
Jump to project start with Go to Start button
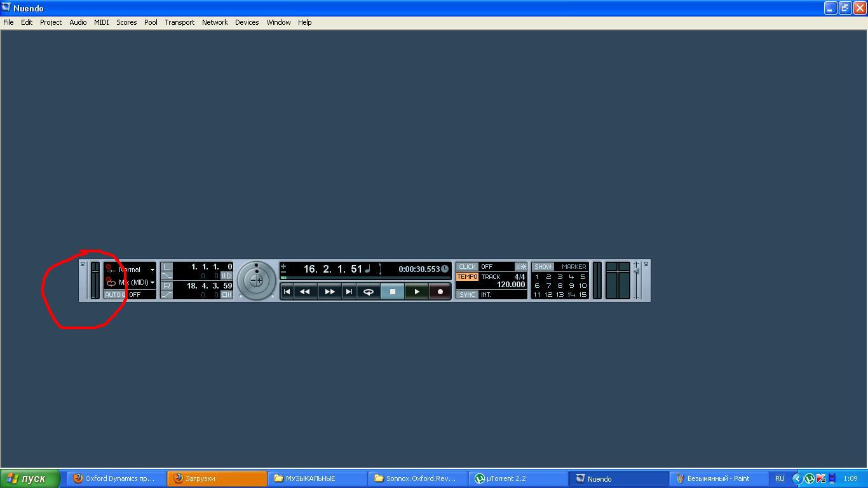[287, 292]
